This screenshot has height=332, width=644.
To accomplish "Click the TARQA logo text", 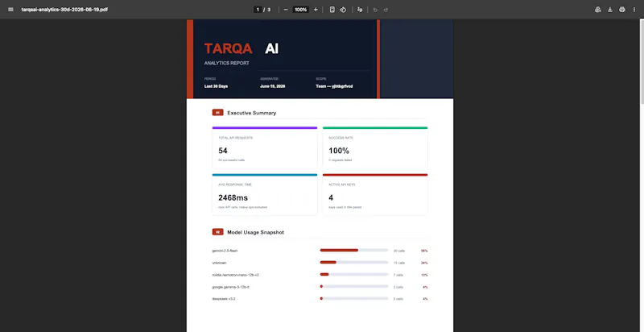I will (229, 48).
